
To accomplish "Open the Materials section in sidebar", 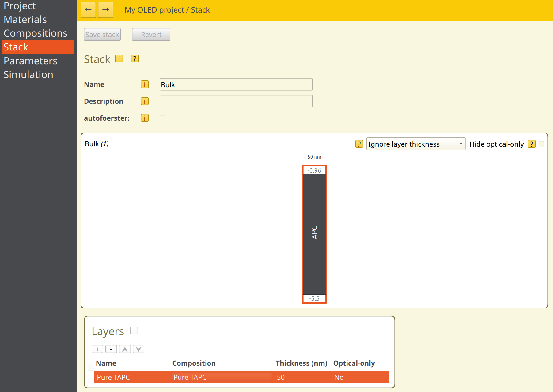I will tap(25, 20).
